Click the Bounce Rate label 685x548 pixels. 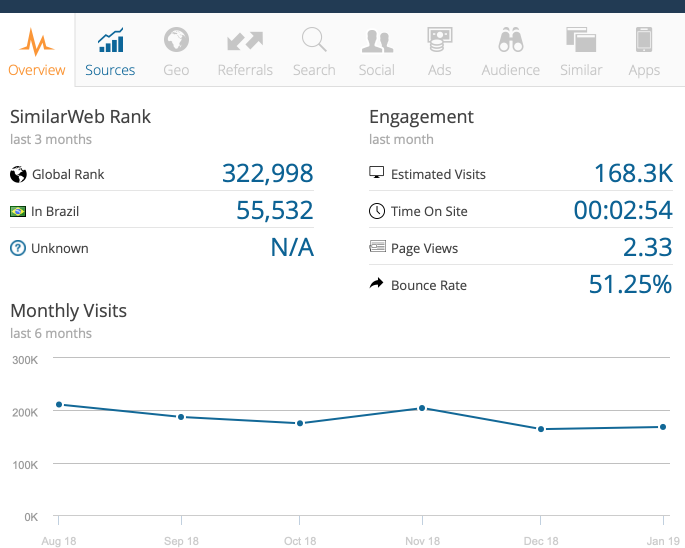[429, 285]
